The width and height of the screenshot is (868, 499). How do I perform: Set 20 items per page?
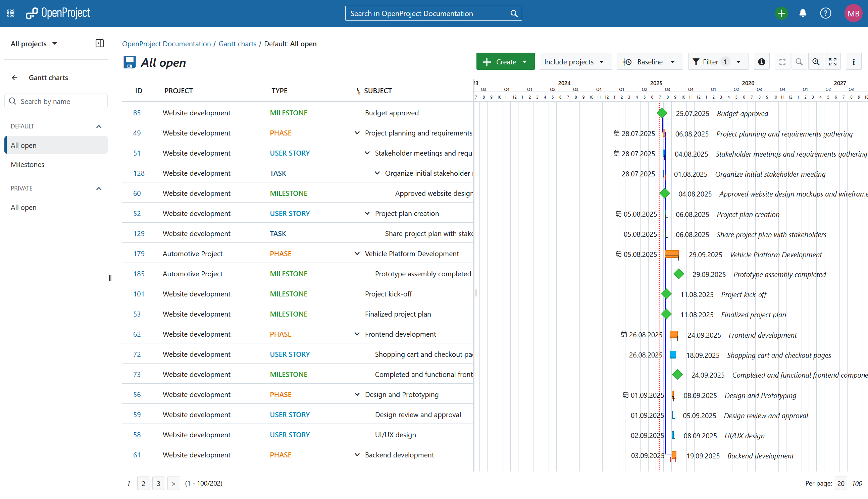[840, 483]
